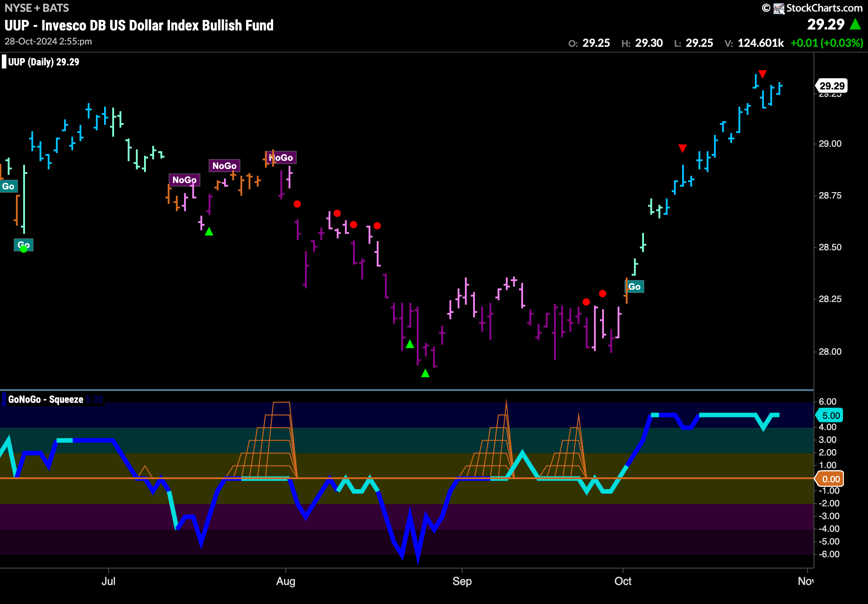Click the red down triangle at top of October rally

[x=763, y=74]
